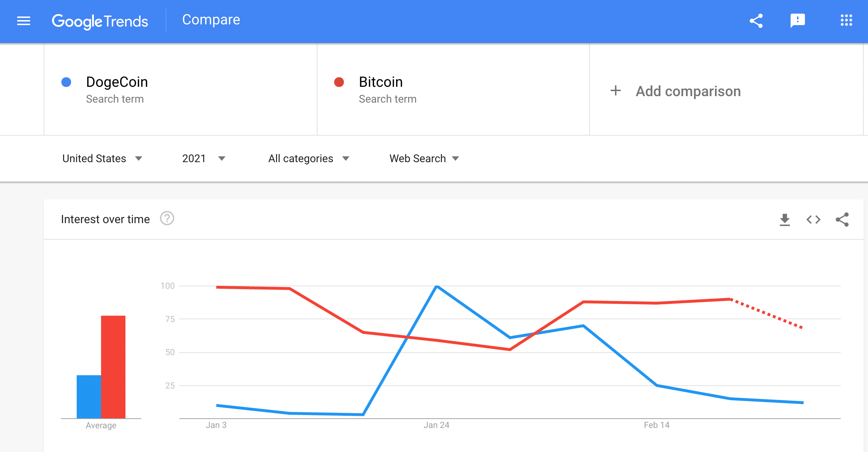Screen dimensions: 868x452
Task: Click the Google Trends logo
Action: point(100,21)
